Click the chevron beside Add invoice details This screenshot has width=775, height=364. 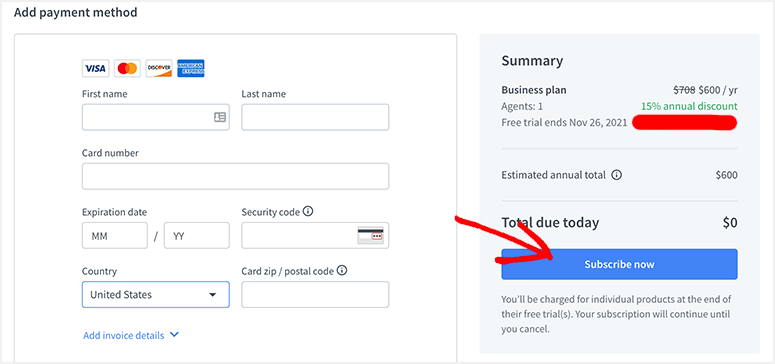coord(173,335)
